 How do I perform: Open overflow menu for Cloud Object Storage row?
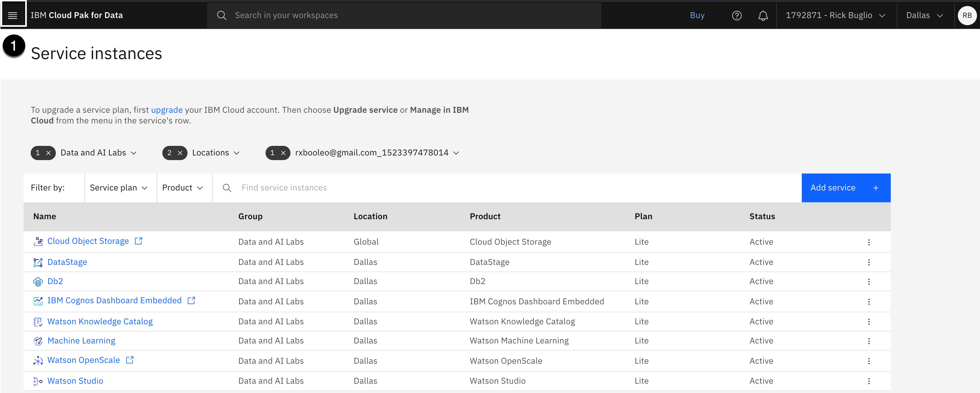tap(869, 242)
